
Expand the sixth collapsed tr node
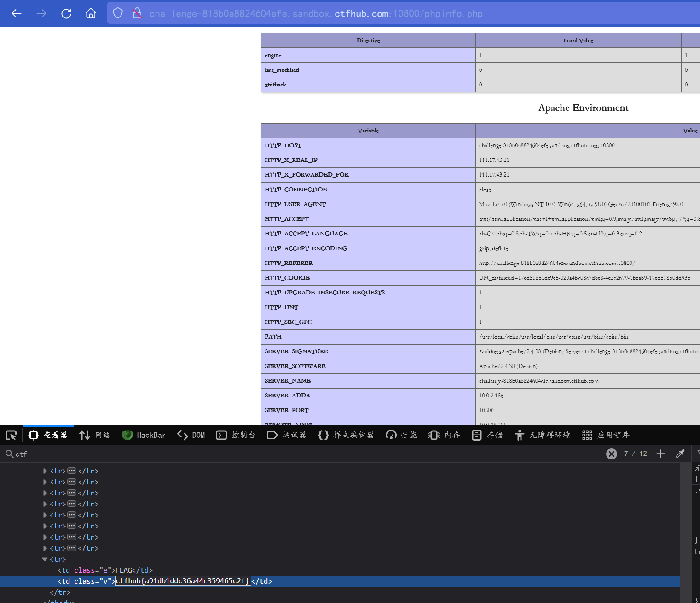coord(45,526)
